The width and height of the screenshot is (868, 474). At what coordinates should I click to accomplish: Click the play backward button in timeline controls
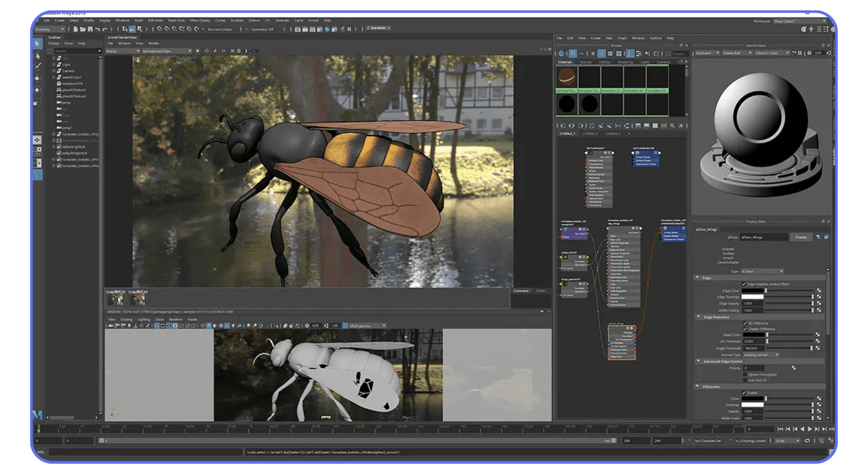[x=802, y=429]
